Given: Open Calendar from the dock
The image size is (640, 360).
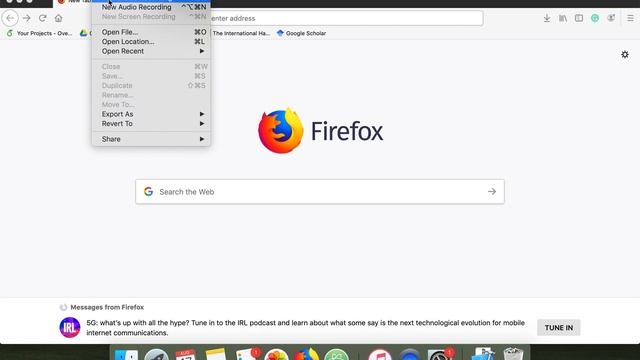Looking at the screenshot, I should click(x=186, y=355).
